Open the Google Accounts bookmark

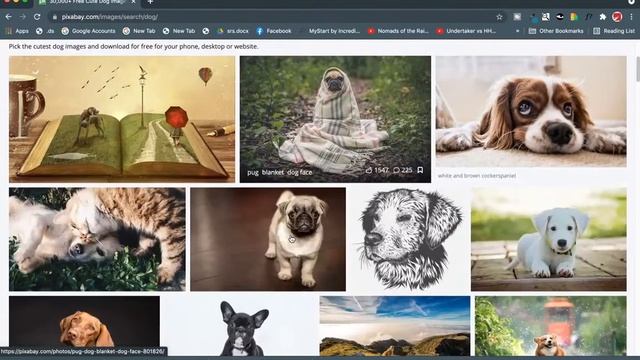coord(88,31)
